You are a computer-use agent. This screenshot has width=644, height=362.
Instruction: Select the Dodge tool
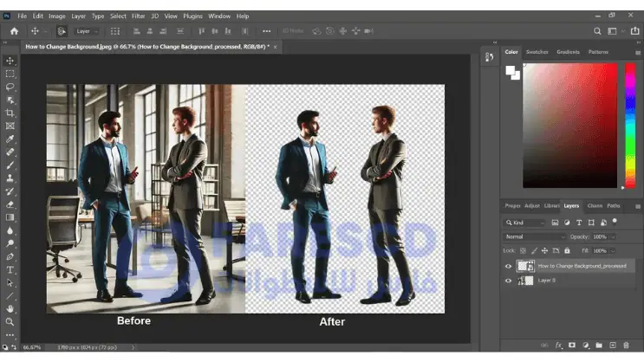tap(10, 244)
